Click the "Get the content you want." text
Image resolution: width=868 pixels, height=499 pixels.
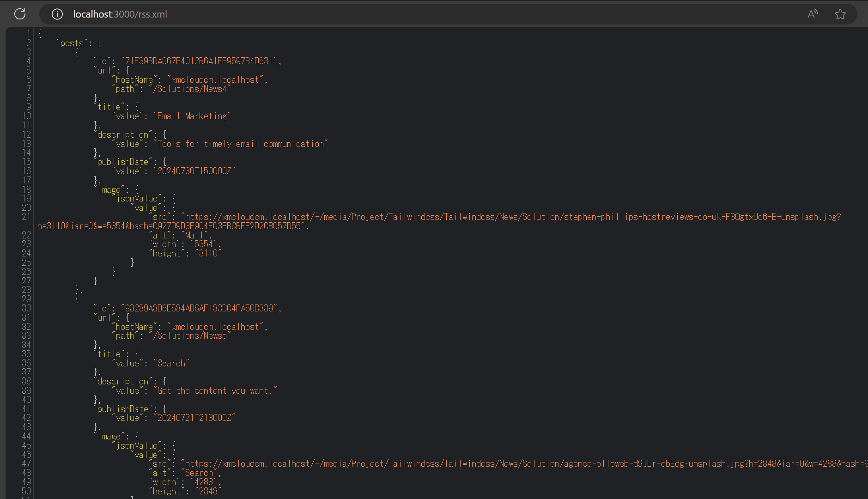[215, 391]
